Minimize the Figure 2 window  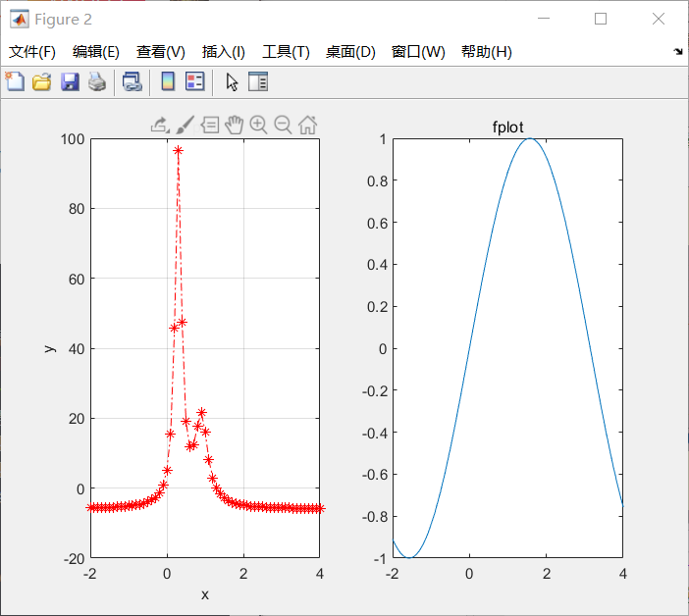(544, 19)
